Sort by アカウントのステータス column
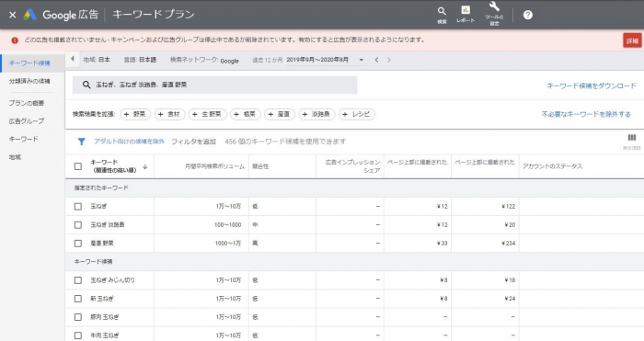 tap(552, 166)
